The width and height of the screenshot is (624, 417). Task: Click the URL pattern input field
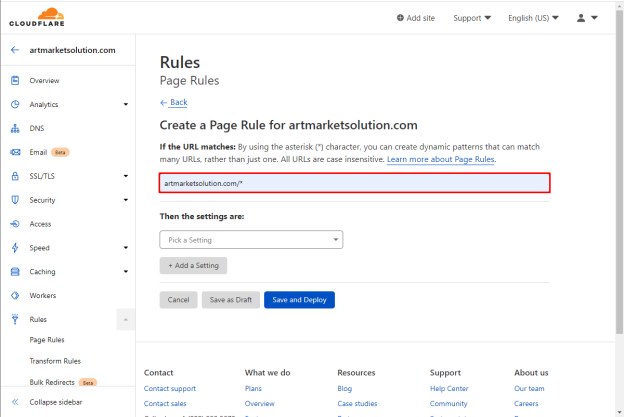click(x=355, y=183)
